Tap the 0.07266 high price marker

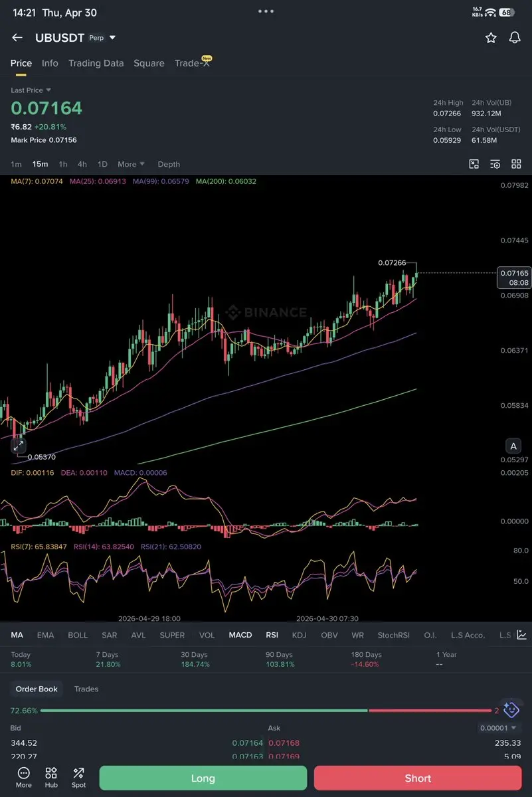pos(392,263)
